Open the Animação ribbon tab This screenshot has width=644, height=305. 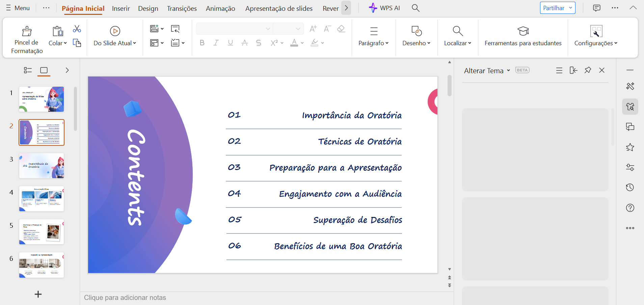click(220, 8)
